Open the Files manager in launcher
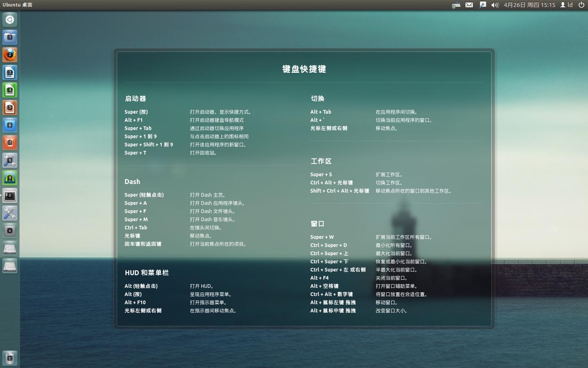The image size is (588, 368). pos(10,37)
